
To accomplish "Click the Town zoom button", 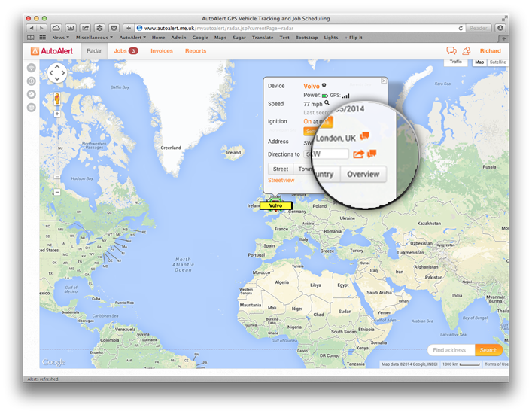I will [304, 169].
